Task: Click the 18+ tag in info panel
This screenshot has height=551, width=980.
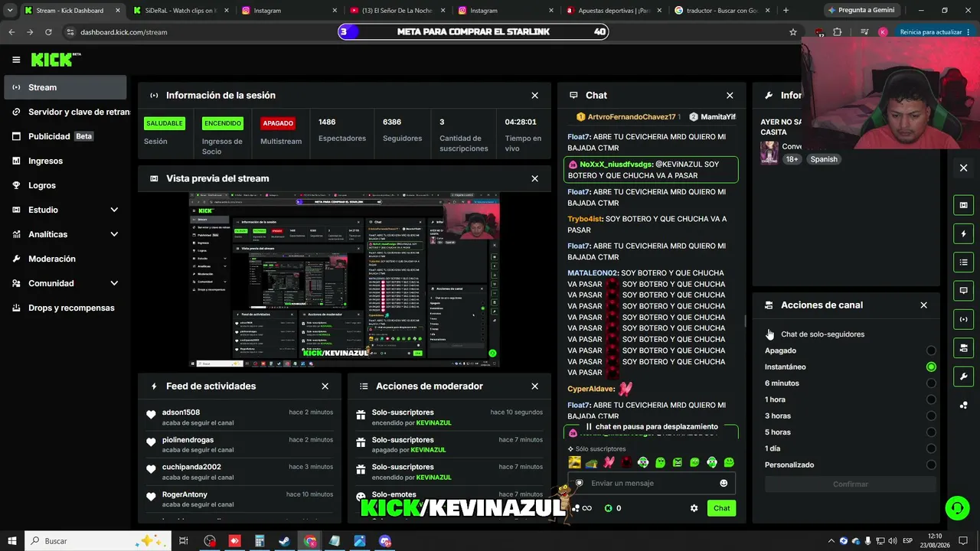Action: pyautogui.click(x=792, y=159)
